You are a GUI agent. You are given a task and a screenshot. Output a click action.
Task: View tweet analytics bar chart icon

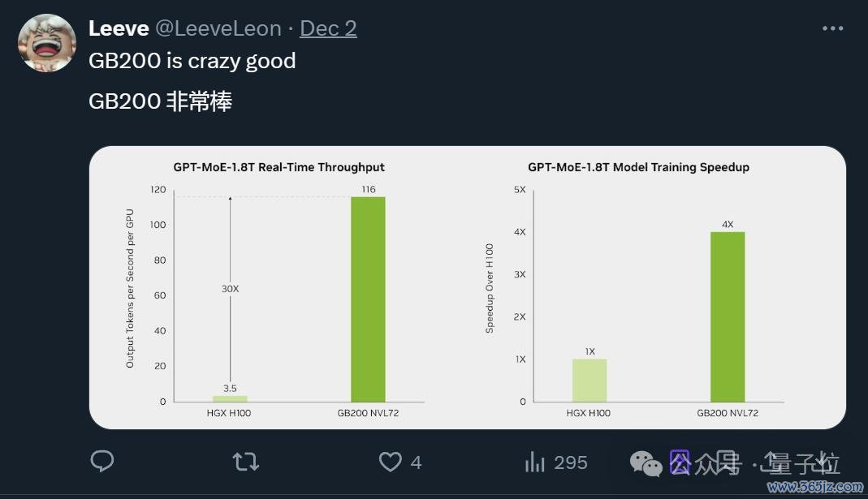(x=535, y=462)
